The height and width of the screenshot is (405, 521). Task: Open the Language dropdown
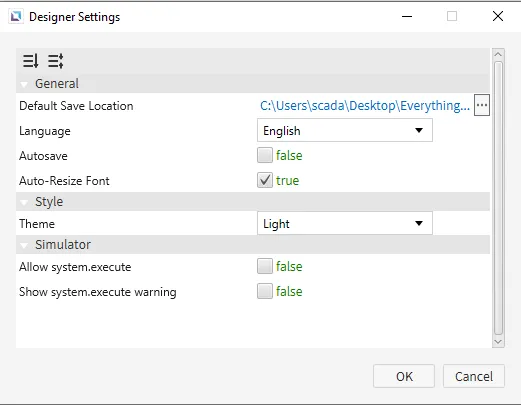pyautogui.click(x=345, y=130)
